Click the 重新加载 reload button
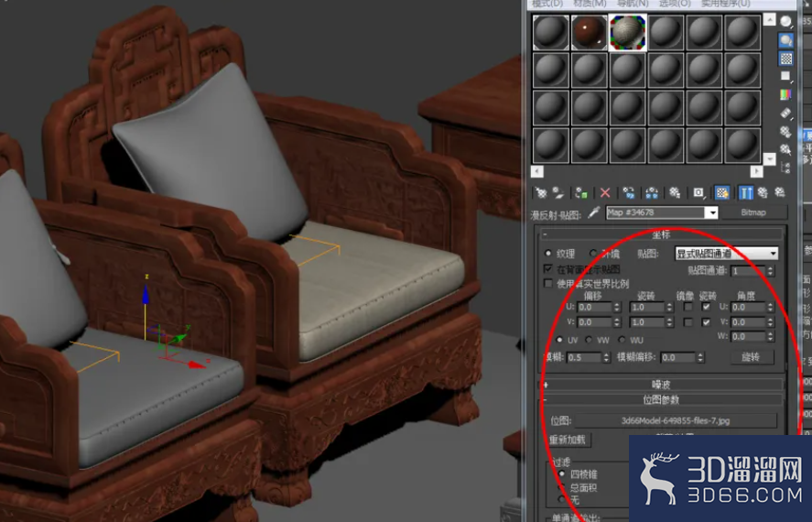Viewport: 812px width, 522px height. point(567,440)
